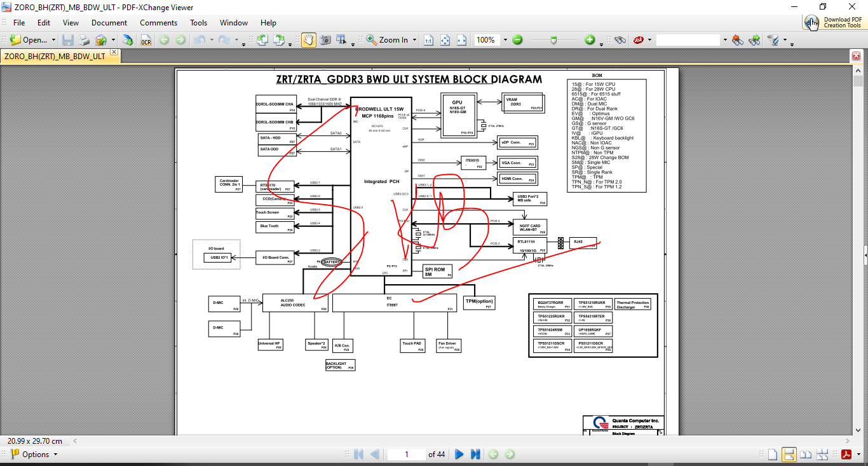Click toolbar green previous-view arrow

[x=164, y=40]
